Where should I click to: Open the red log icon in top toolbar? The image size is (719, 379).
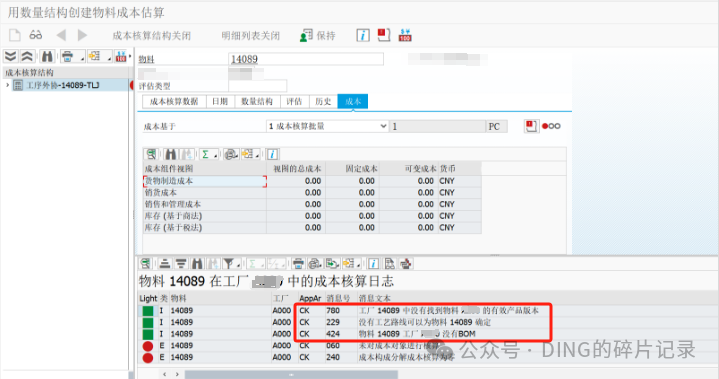383,35
